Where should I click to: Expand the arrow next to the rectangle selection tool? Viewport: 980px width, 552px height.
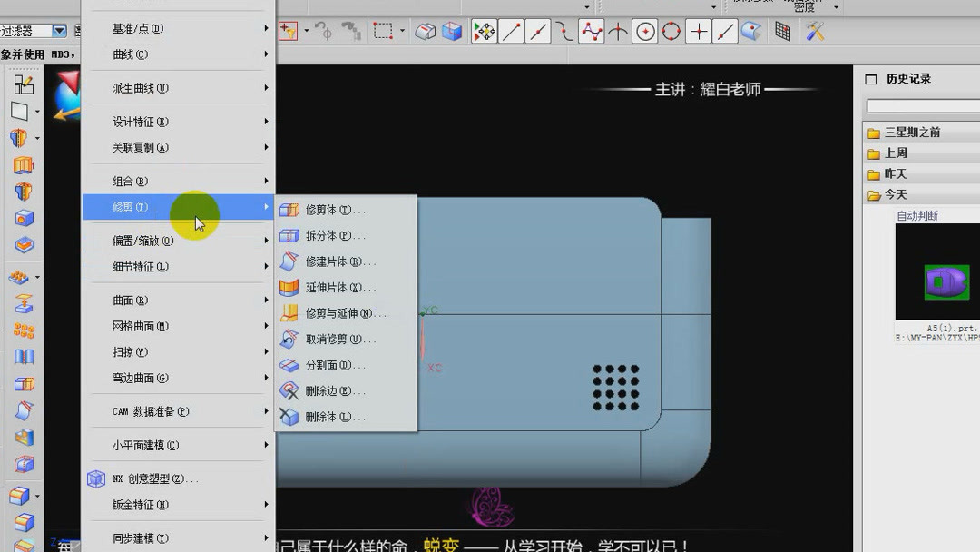tap(402, 30)
